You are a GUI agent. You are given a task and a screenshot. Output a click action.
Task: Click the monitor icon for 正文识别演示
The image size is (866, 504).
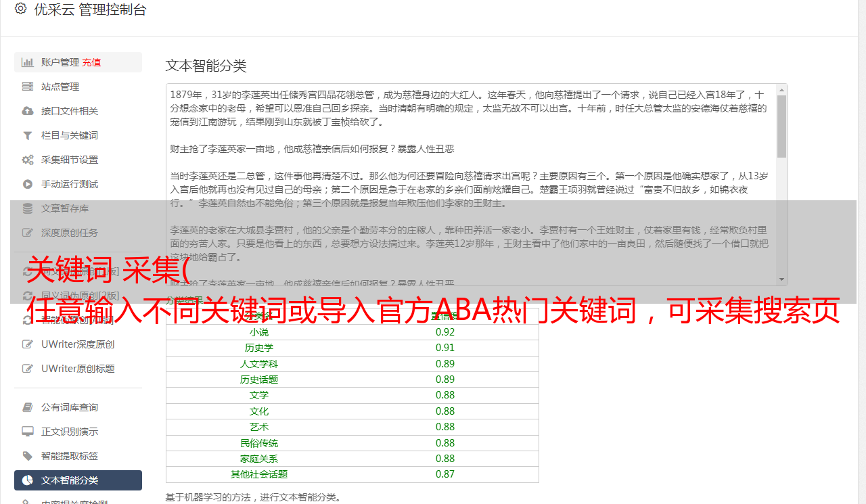[28, 432]
